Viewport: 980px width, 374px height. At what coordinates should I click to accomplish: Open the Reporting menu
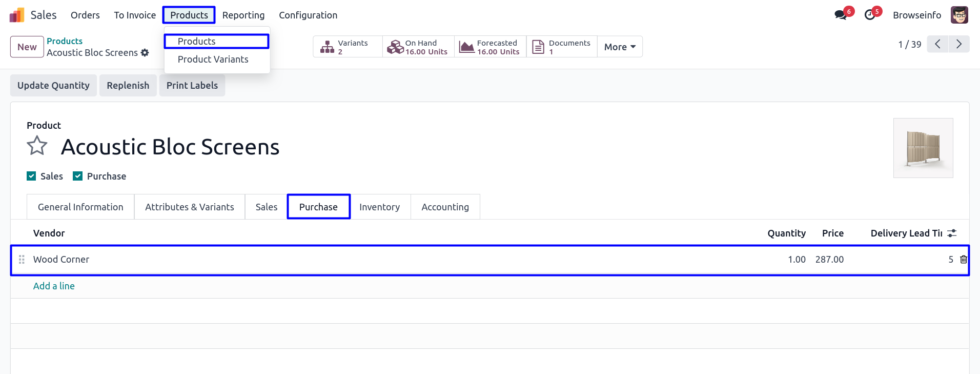[243, 15]
